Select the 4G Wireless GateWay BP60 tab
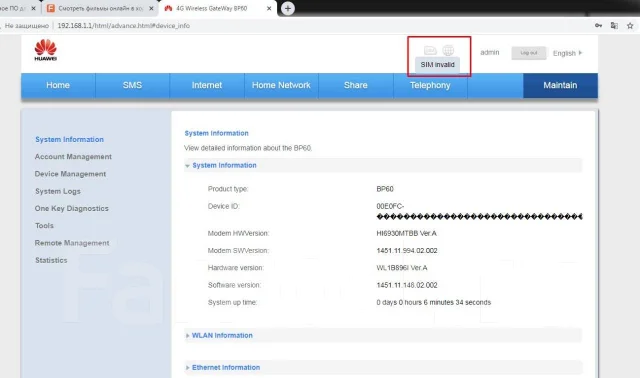Screen dimensions: 640x378 [x=218, y=8]
